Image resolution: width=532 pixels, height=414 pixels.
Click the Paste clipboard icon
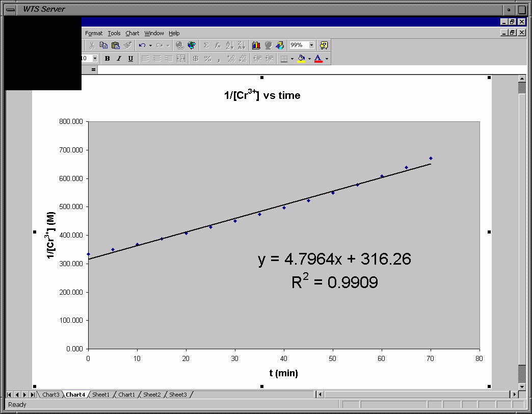pos(116,45)
